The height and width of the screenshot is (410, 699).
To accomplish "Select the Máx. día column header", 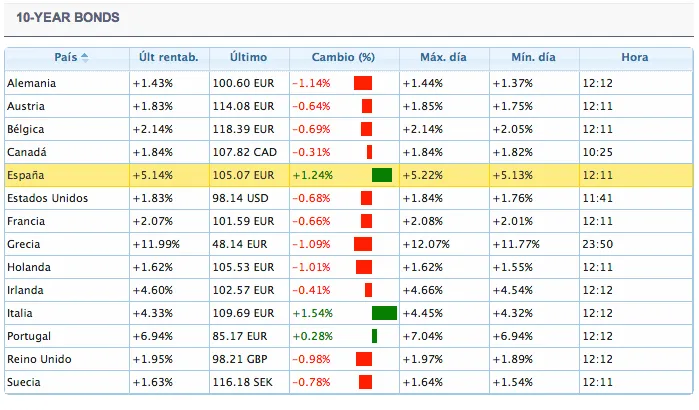I will pyautogui.click(x=443, y=58).
